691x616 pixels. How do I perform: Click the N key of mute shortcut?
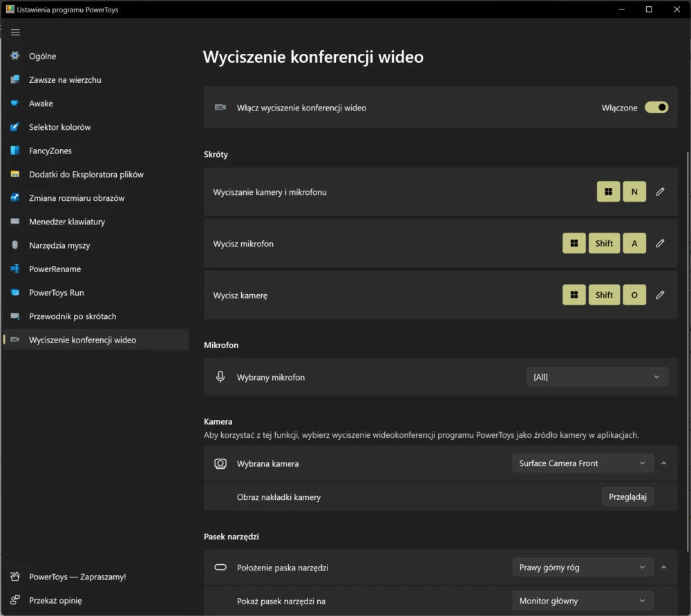pyautogui.click(x=634, y=191)
